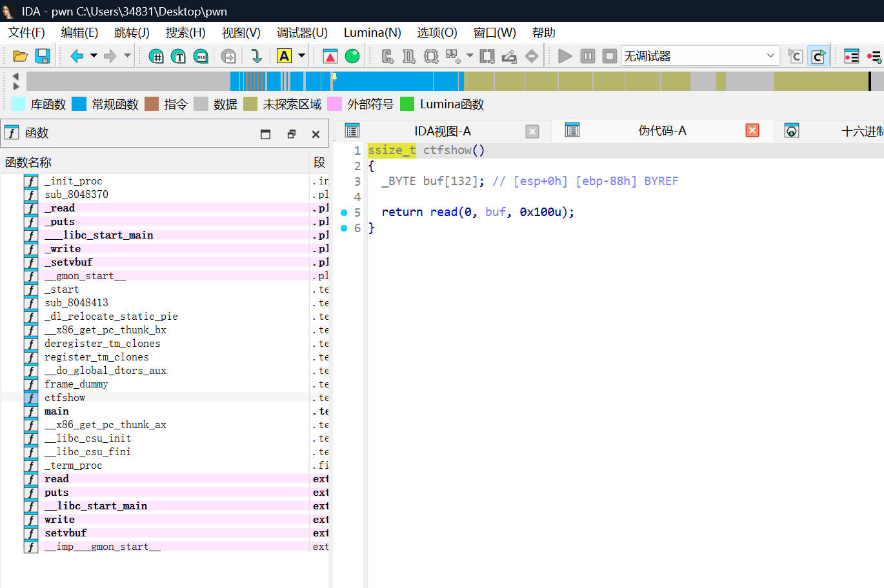The image size is (884, 588).
Task: Expand dropdown next to small-squares plus icon
Action: point(470,56)
